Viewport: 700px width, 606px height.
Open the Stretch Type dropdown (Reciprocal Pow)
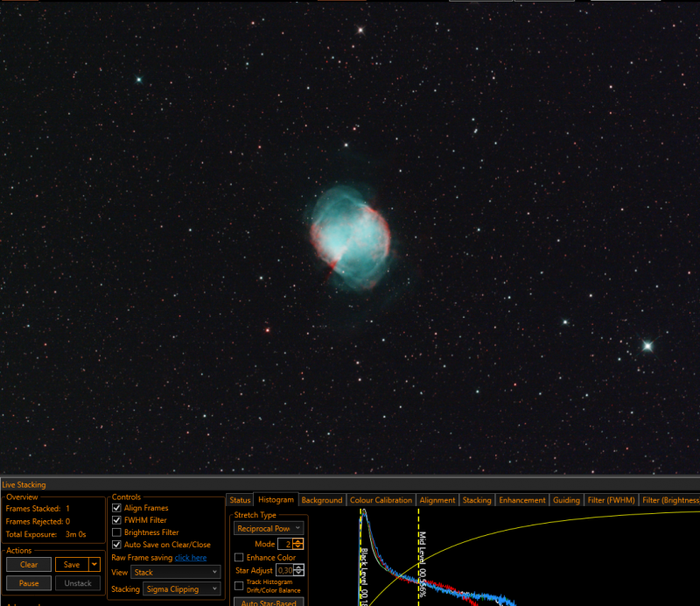click(x=269, y=528)
